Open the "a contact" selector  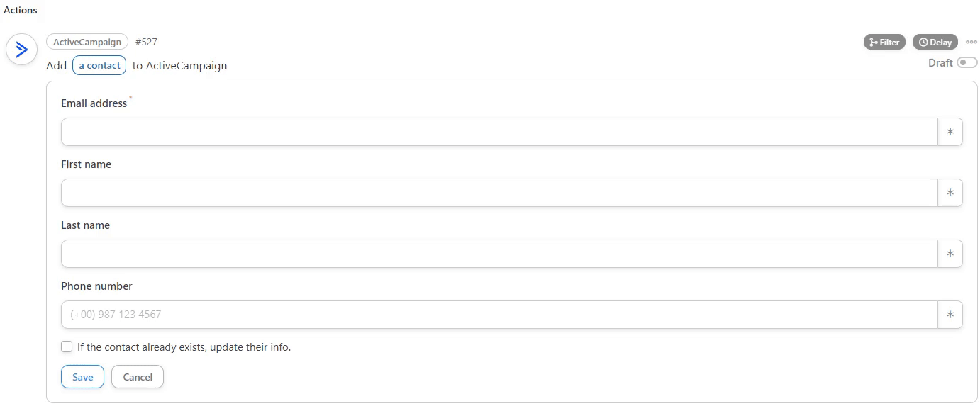tap(99, 66)
